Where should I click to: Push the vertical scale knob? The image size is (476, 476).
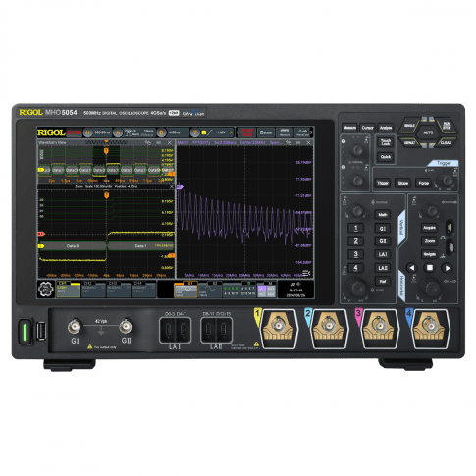(356, 288)
